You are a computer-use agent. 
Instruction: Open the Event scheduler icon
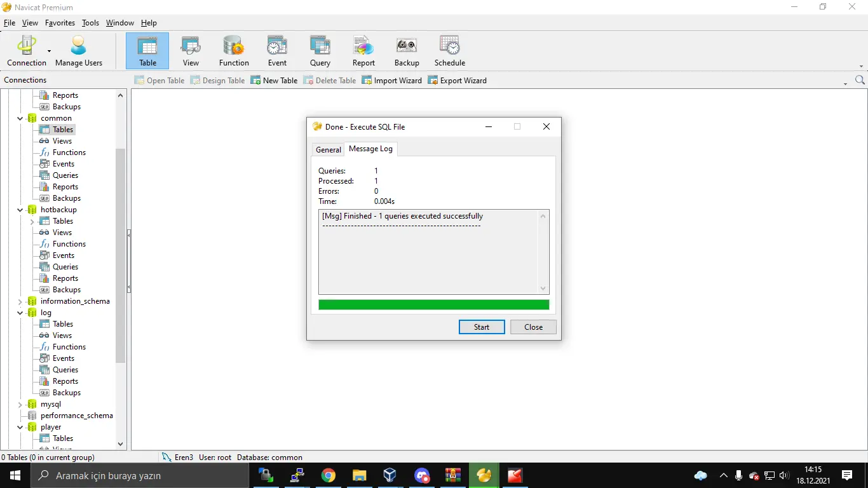pos(277,50)
